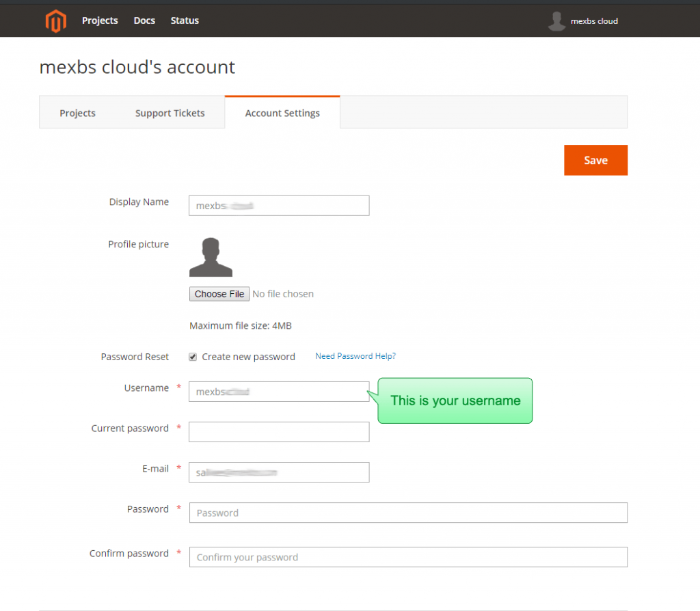Click the 'Current password' label

coord(130,429)
